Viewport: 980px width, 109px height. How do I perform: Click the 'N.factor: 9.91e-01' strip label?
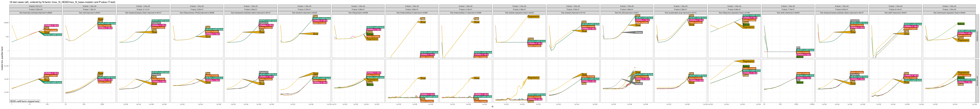point(36,6)
